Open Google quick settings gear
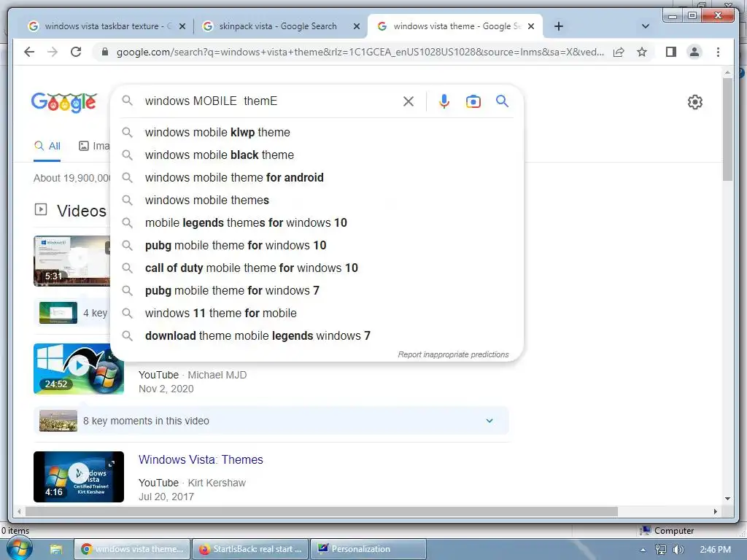 694,102
